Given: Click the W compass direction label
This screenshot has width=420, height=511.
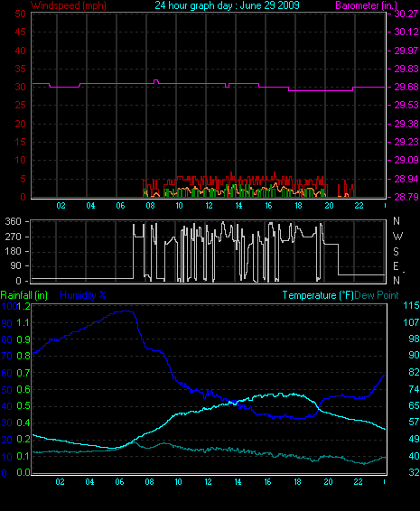Looking at the screenshot, I should (x=397, y=236).
